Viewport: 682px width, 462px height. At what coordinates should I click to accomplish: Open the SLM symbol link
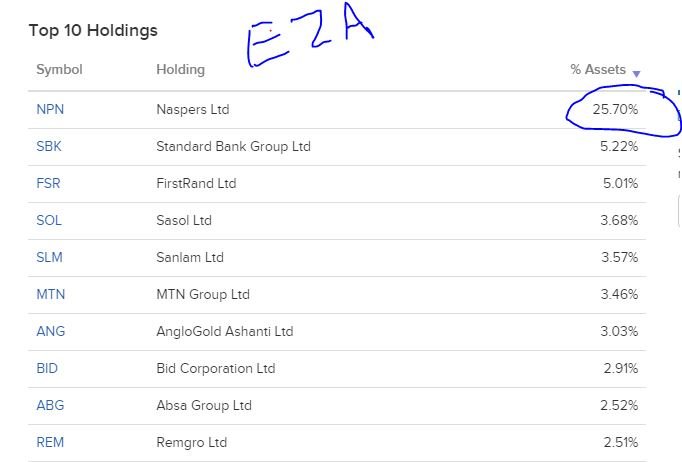pyautogui.click(x=50, y=257)
